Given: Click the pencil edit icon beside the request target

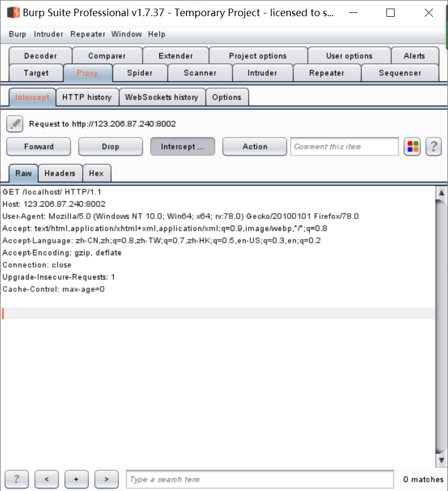Looking at the screenshot, I should click(15, 124).
